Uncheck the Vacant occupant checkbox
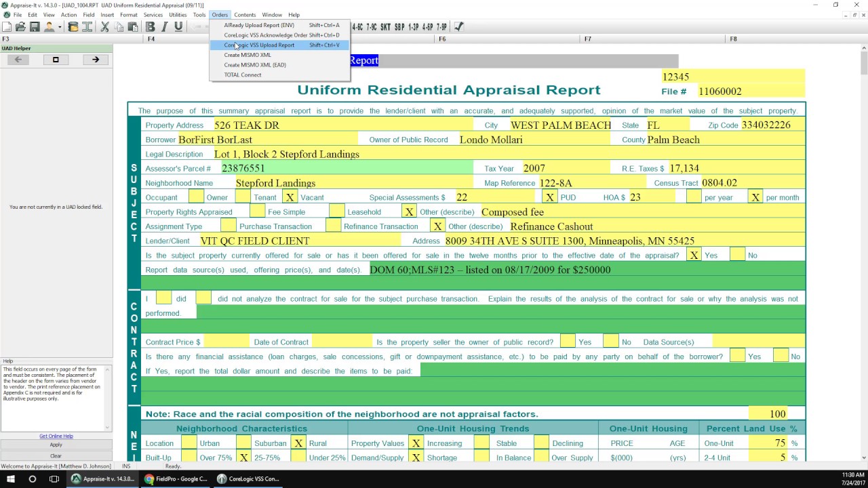Image resolution: width=868 pixels, height=488 pixels. click(290, 197)
